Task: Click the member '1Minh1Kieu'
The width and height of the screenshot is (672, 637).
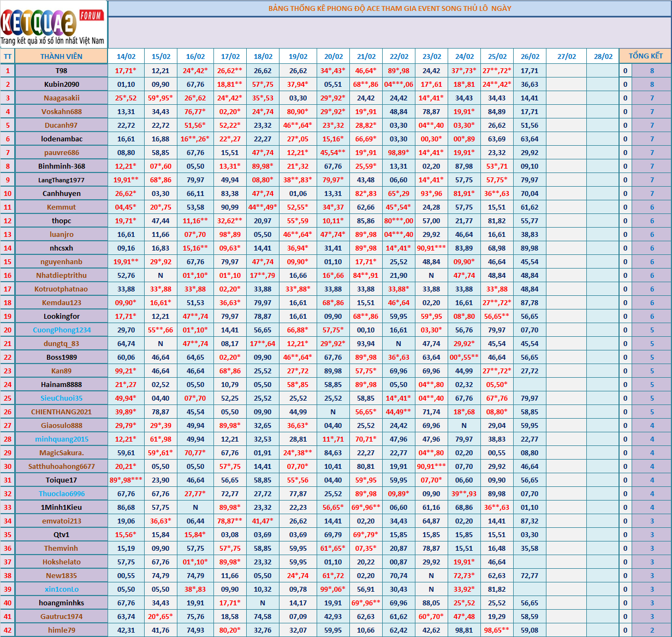Action: coord(61,507)
